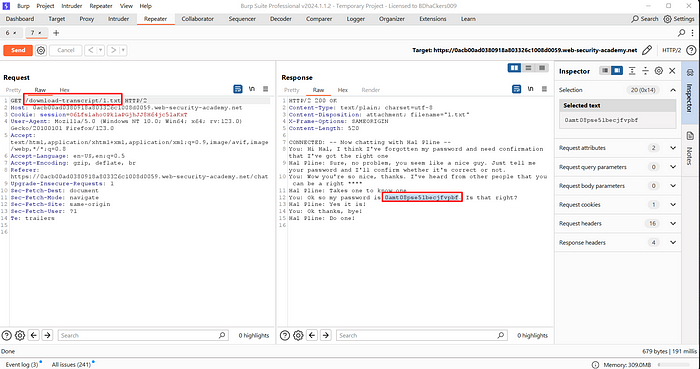Open the Inspector side panel icon

click(690, 73)
